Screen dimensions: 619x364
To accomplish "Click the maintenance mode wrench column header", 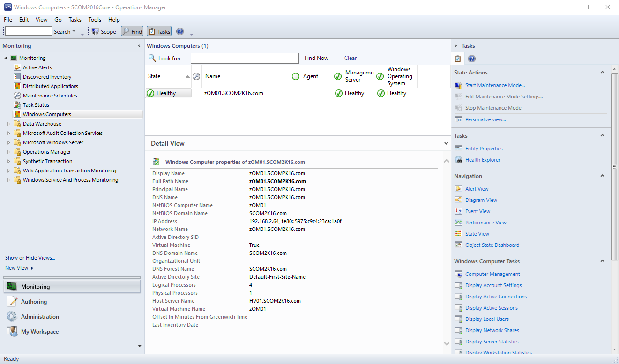I will tap(196, 76).
